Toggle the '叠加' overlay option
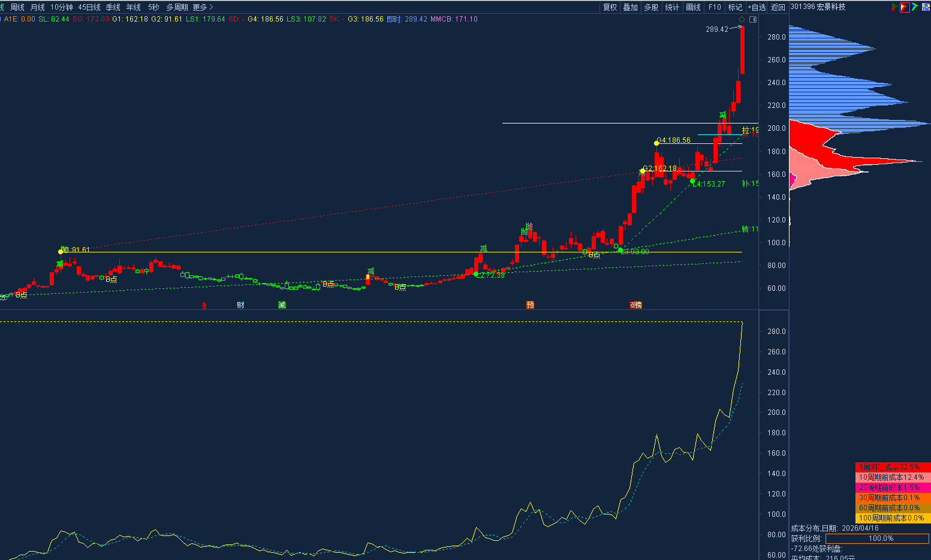 coord(630,7)
